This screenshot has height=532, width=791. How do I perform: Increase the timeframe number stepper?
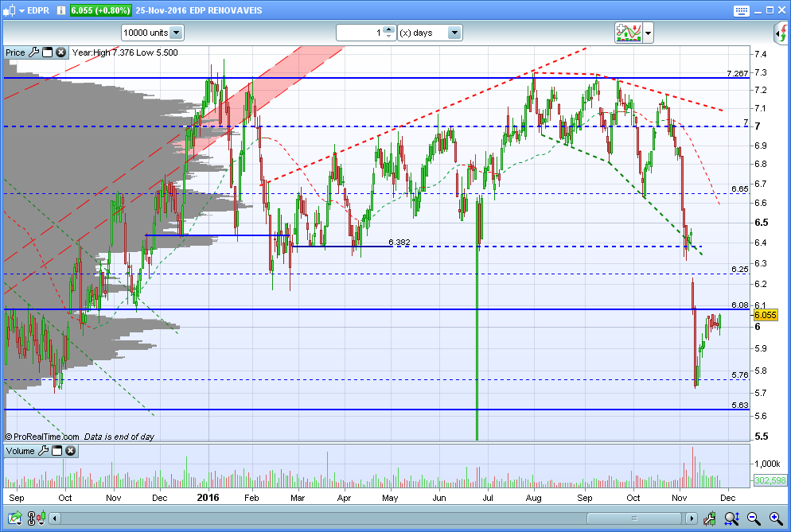pyautogui.click(x=388, y=29)
